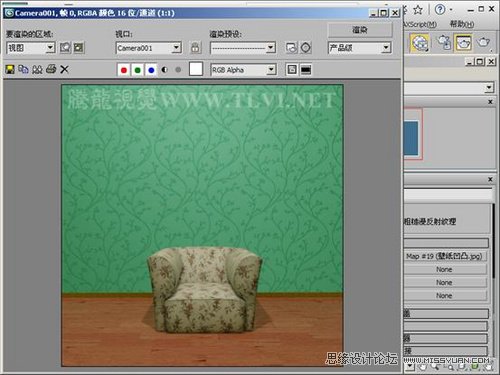Toggle the UI overlays icon
This screenshot has height=375, width=500.
292,70
